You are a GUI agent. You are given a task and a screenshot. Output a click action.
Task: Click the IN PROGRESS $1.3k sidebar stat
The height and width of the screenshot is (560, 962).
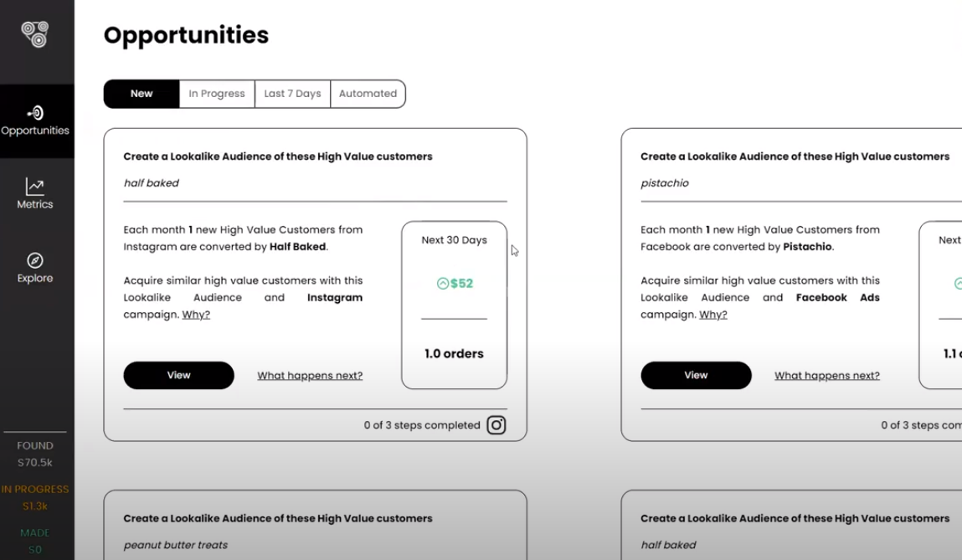[35, 497]
